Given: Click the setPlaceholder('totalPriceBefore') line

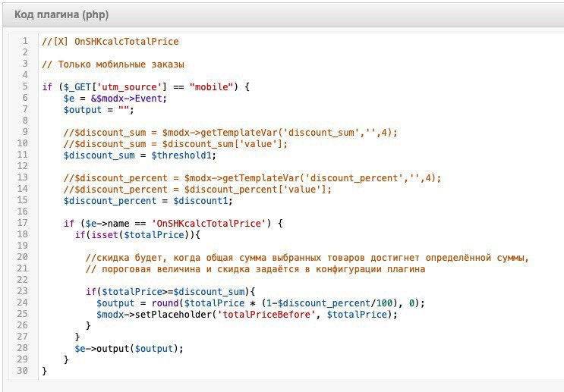Looking at the screenshot, I should point(247,315).
